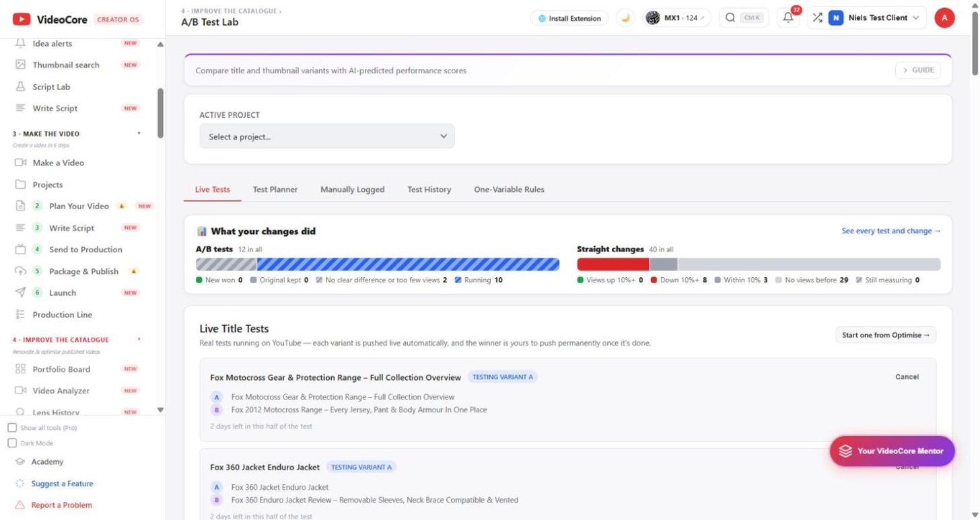
Task: Open the MX1 · 124 channel selector
Action: coord(676,18)
